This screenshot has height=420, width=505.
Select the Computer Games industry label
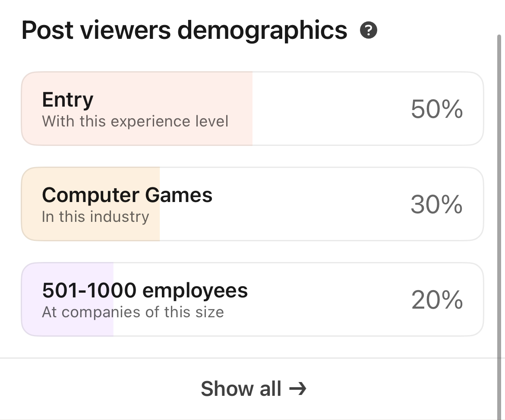tap(127, 195)
